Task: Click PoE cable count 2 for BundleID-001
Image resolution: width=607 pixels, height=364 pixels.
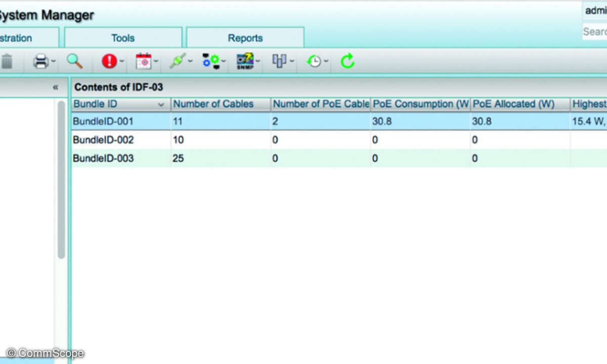Action: (276, 121)
